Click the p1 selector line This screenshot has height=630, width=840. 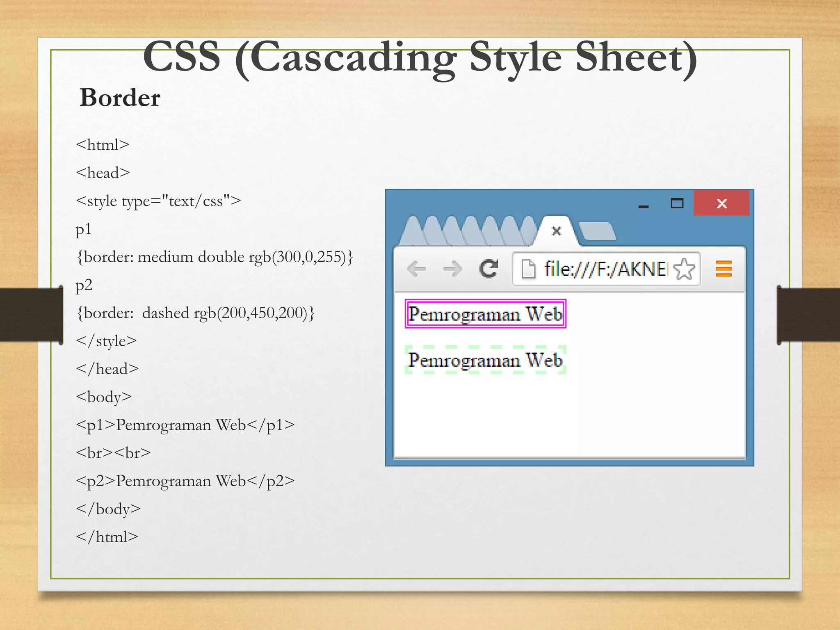click(83, 230)
